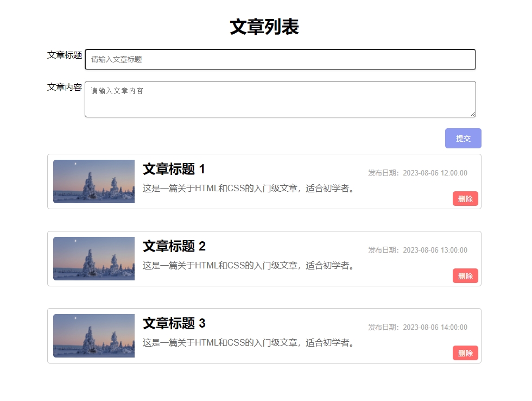Open the thumbnail image of 文章标题 1

click(94, 181)
